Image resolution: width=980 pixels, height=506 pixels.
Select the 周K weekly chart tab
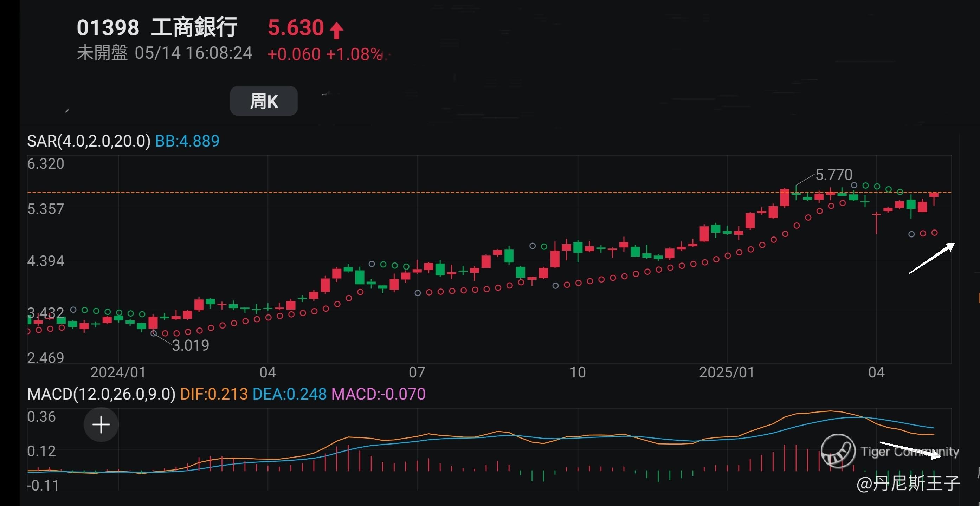point(264,101)
